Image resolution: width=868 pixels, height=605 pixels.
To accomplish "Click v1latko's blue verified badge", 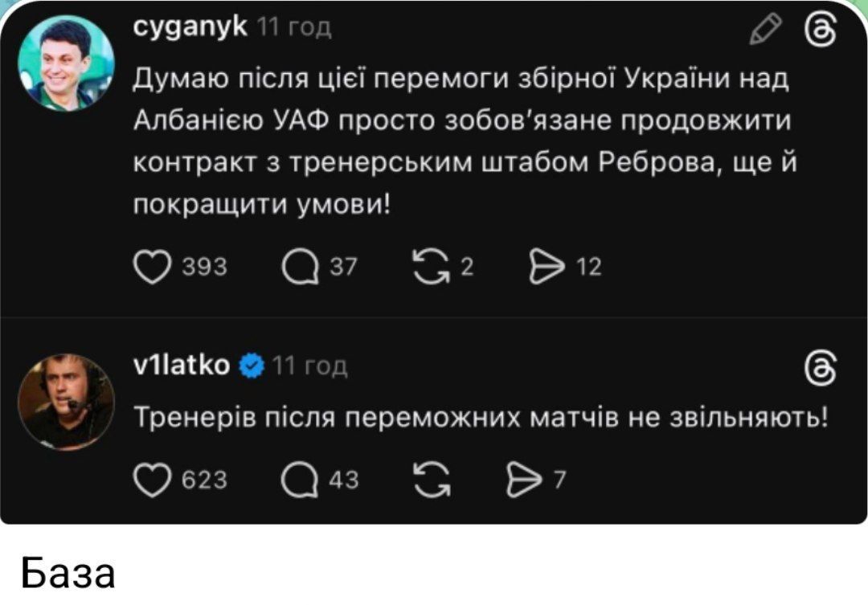I will pyautogui.click(x=252, y=366).
